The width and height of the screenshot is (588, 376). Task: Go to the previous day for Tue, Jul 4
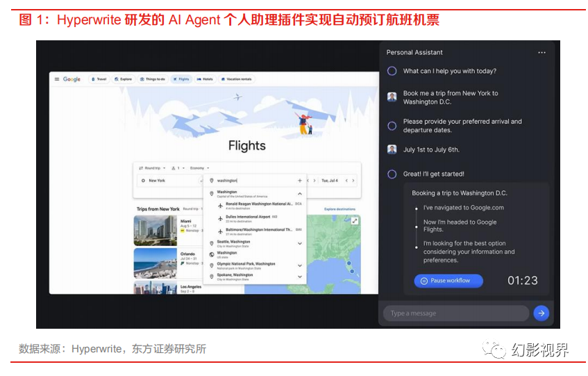346,181
